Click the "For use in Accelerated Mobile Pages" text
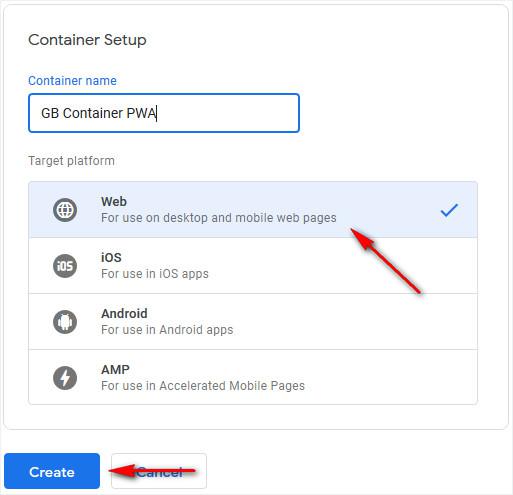The width and height of the screenshot is (513, 495). click(x=203, y=386)
